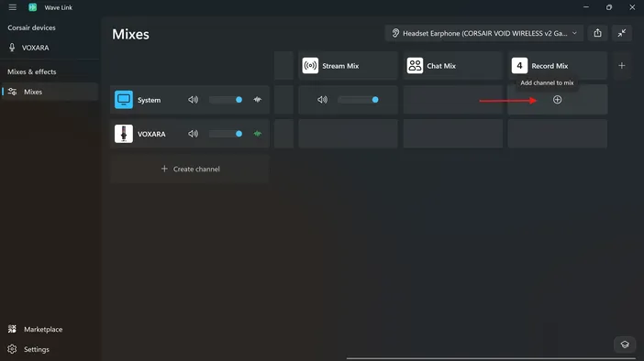
Task: Click the Mixes & effects heading
Action: (x=31, y=71)
